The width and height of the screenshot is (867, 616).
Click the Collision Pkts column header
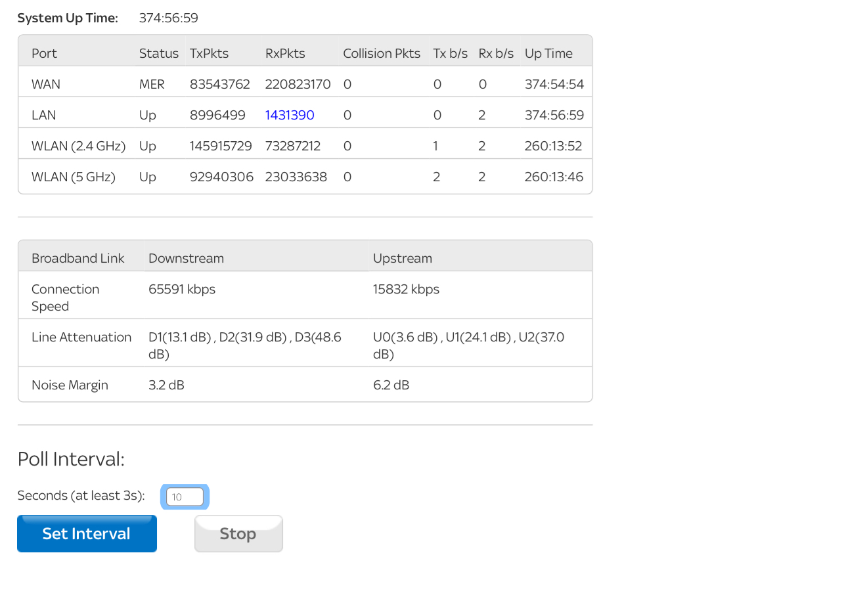coord(381,54)
